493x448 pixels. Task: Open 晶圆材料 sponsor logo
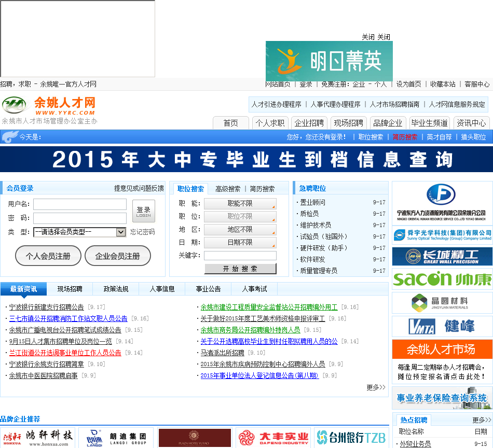442,303
